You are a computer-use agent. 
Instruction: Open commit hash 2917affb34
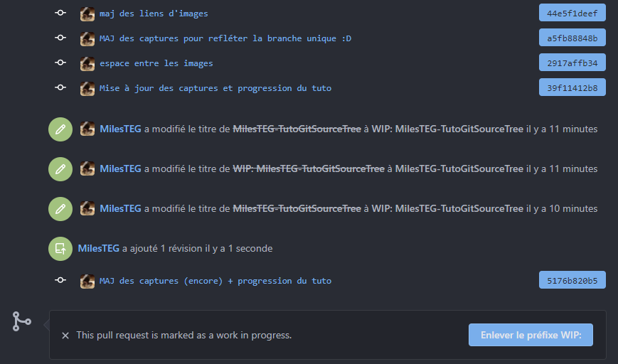[572, 63]
